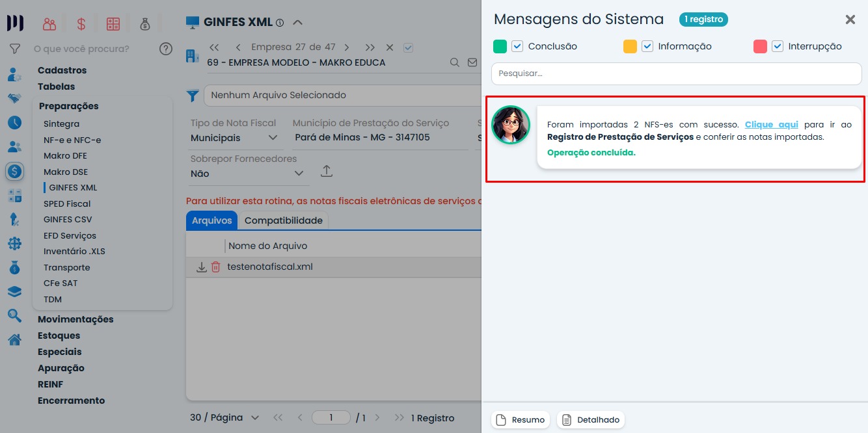The width and height of the screenshot is (868, 433).
Task: Click the building company icon
Action: point(192,55)
